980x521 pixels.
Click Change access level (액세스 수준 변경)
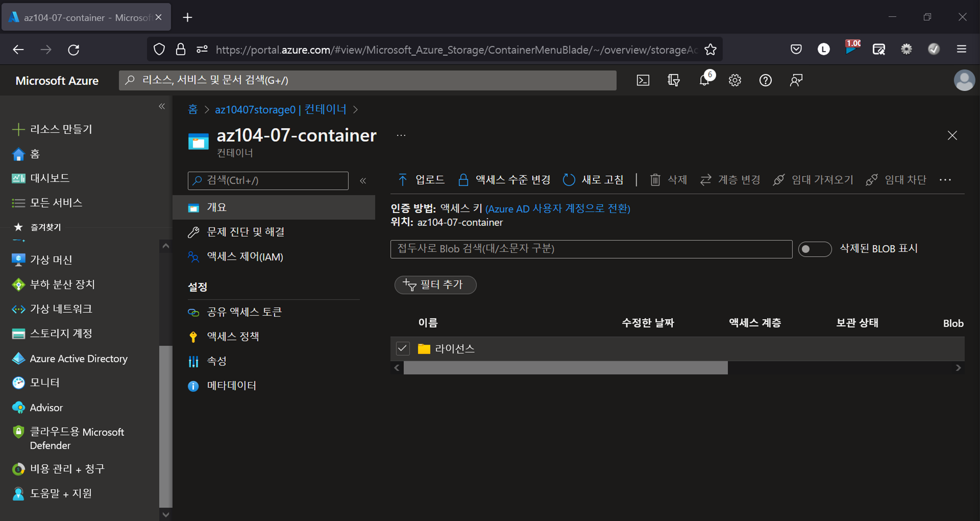tap(504, 180)
